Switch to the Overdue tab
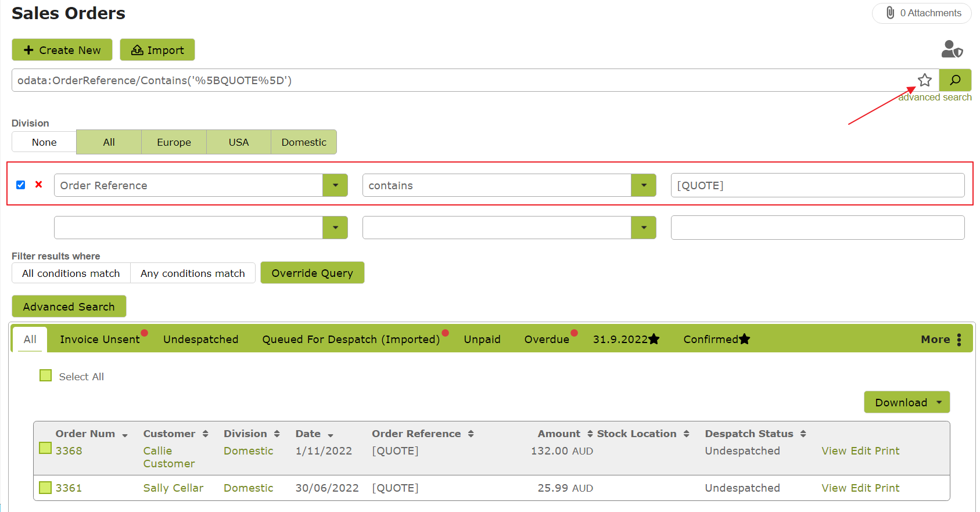Image resolution: width=980 pixels, height=512 pixels. pos(547,340)
